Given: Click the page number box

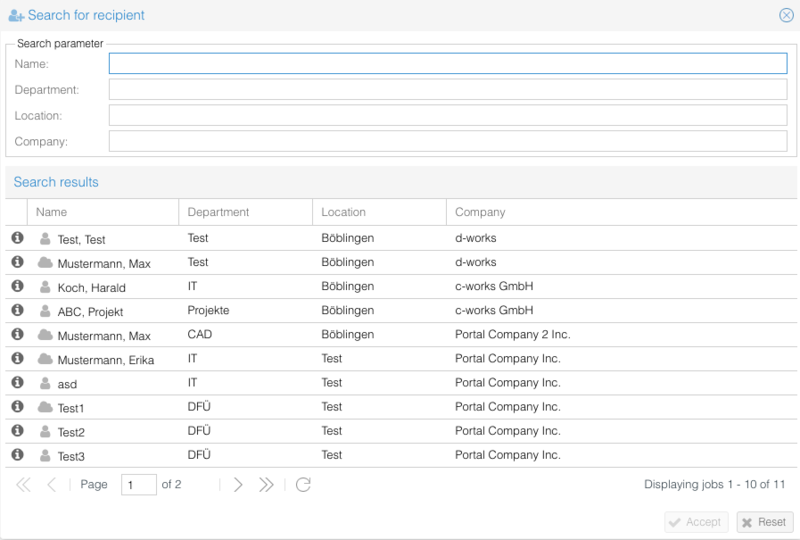Looking at the screenshot, I should click(138, 484).
